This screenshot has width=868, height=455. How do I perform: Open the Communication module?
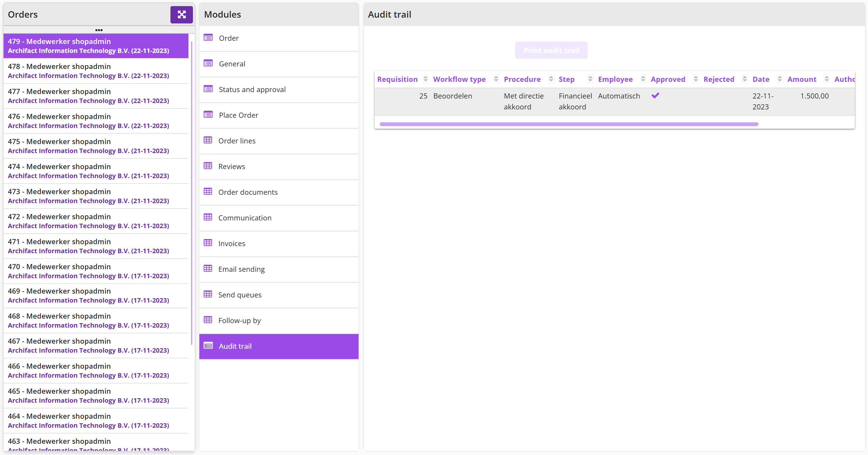(279, 218)
